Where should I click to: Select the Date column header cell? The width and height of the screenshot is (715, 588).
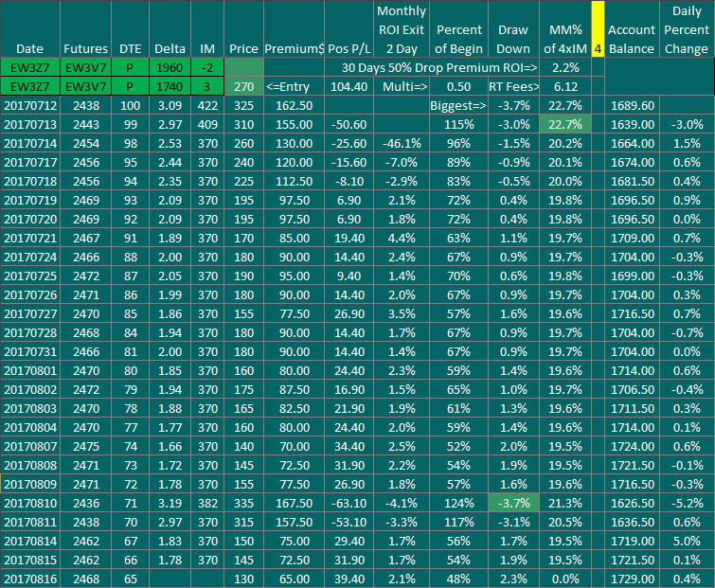click(29, 29)
